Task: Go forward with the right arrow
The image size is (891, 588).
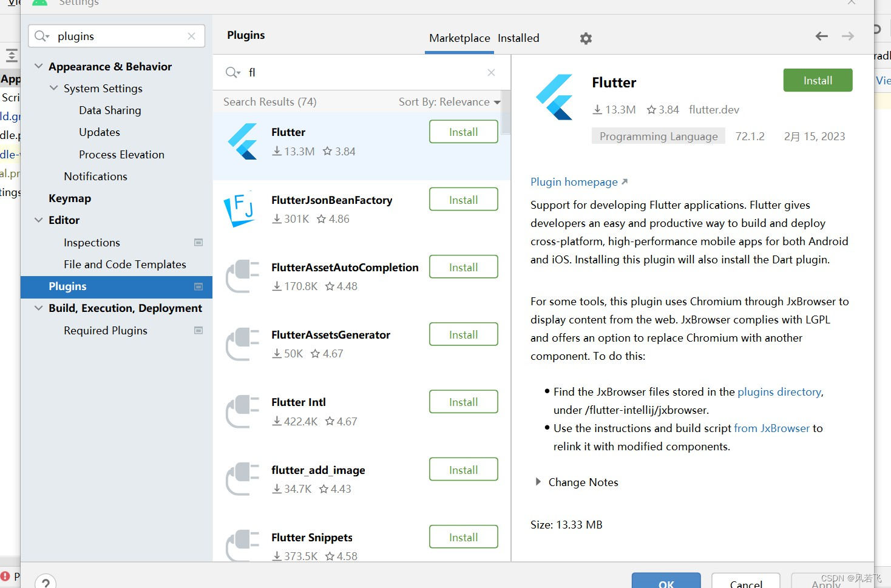Action: coord(848,36)
